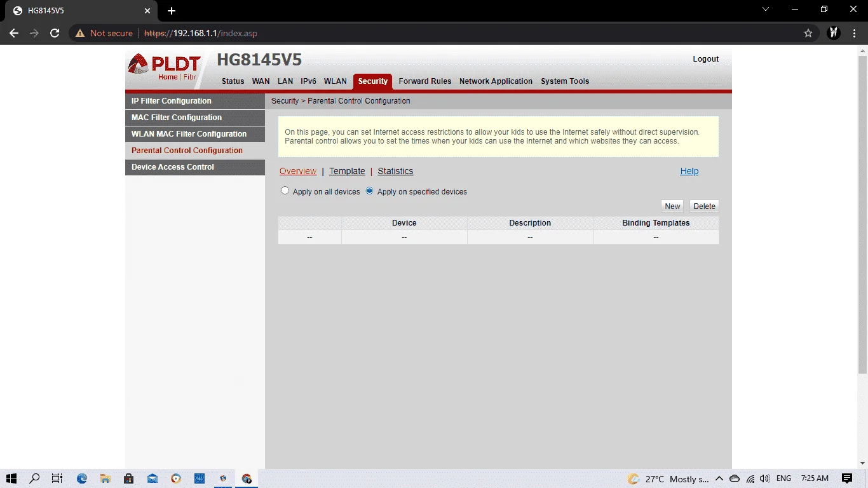The height and width of the screenshot is (488, 868).
Task: Click the HG8145V5 model title text
Action: point(259,60)
